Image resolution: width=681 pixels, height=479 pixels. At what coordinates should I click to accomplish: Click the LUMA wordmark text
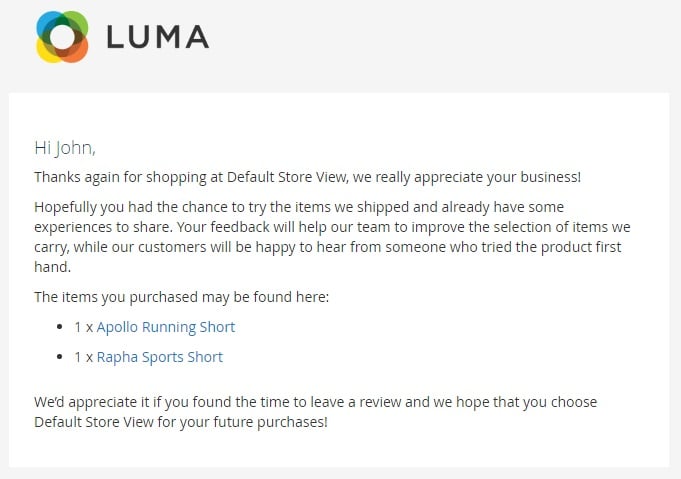158,37
